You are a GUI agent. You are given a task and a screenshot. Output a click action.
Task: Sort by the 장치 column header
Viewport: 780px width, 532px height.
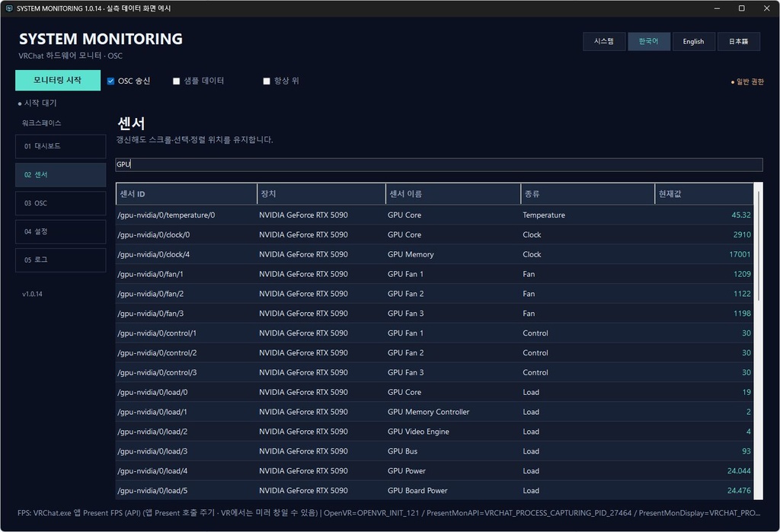tap(321, 194)
